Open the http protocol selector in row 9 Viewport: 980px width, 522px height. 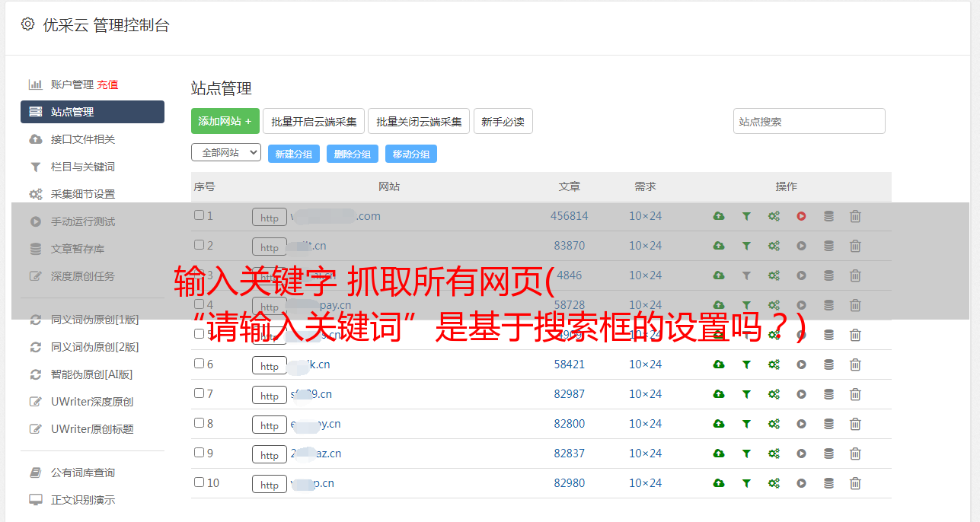[x=270, y=454]
